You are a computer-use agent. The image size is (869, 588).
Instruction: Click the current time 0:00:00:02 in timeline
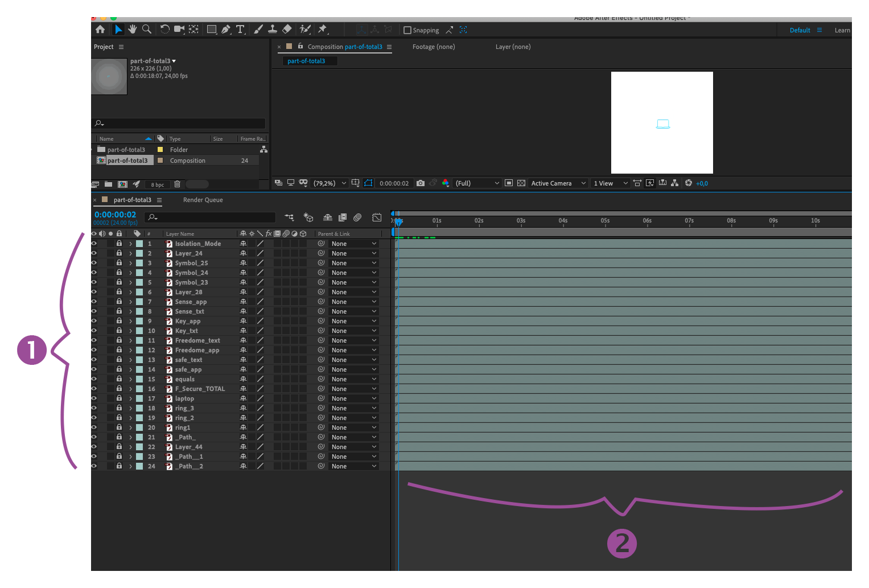[x=116, y=215]
